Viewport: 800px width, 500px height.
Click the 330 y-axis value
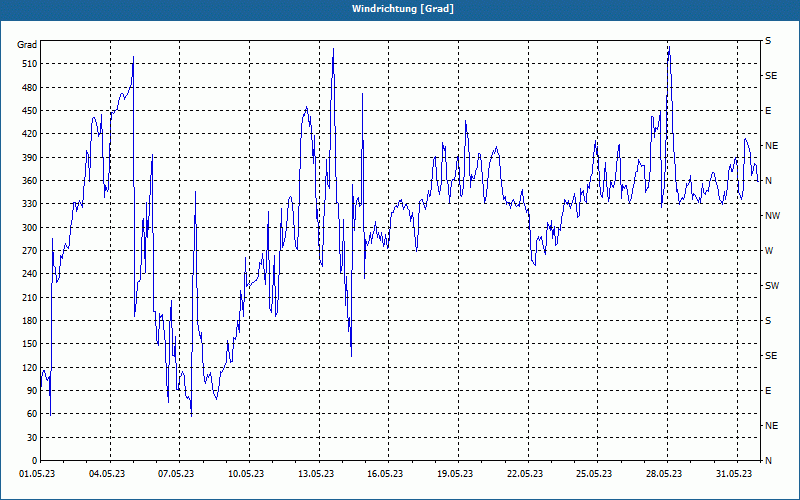[29, 204]
